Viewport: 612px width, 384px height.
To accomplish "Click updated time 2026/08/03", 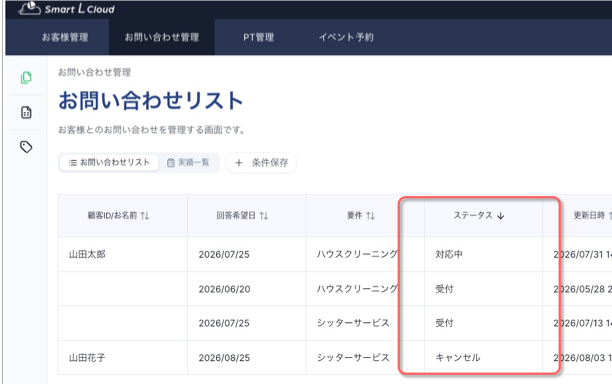I will point(582,358).
